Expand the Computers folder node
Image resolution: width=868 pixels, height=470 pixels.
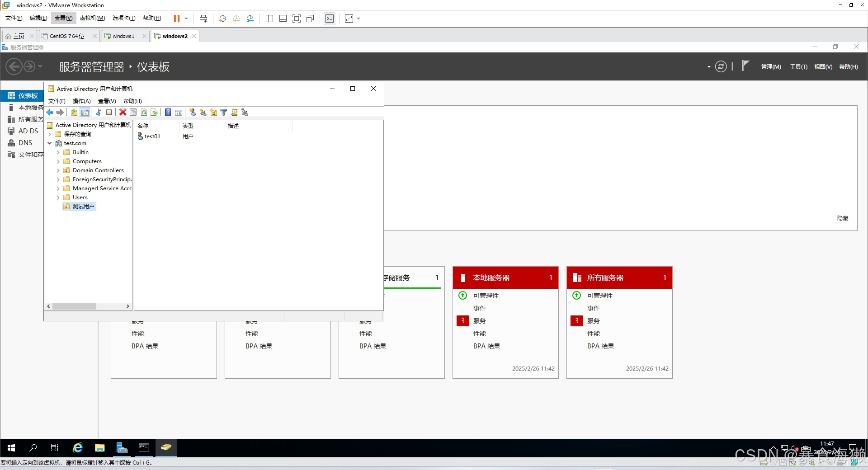tap(58, 161)
